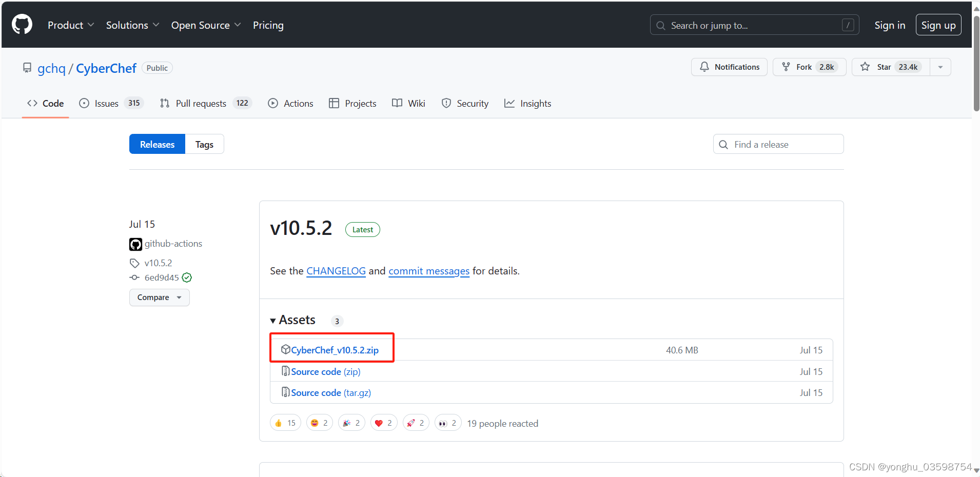Switch to the Pull requests tab
Viewport: 980px width, 477px height.
pos(206,104)
